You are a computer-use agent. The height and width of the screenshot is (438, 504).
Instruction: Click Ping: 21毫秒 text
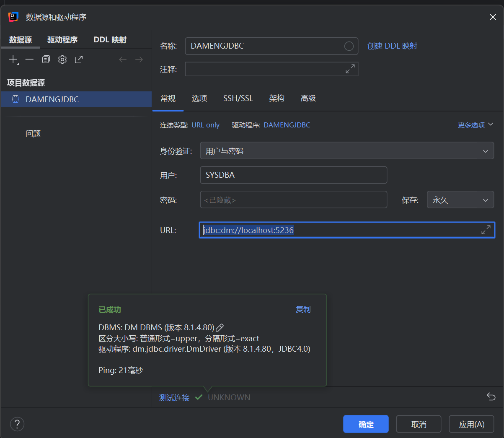click(121, 371)
